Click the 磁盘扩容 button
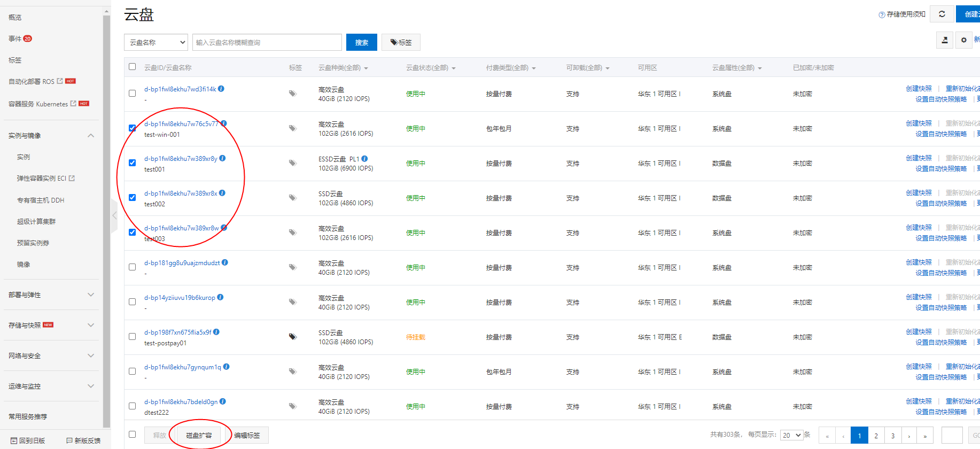 [199, 435]
